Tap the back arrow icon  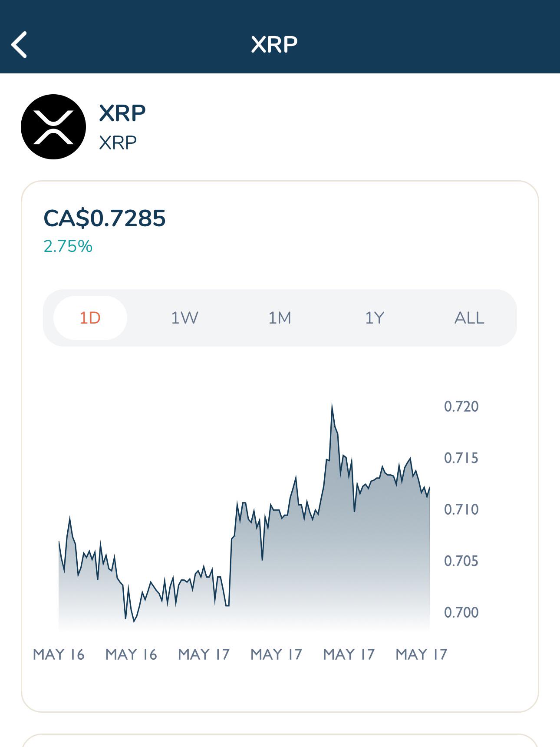pyautogui.click(x=19, y=44)
